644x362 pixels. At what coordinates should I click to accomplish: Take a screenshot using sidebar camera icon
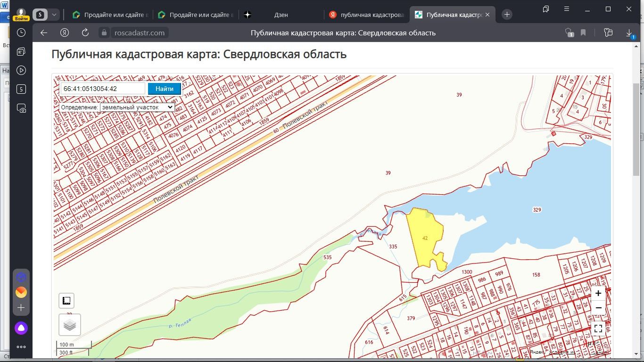21,108
